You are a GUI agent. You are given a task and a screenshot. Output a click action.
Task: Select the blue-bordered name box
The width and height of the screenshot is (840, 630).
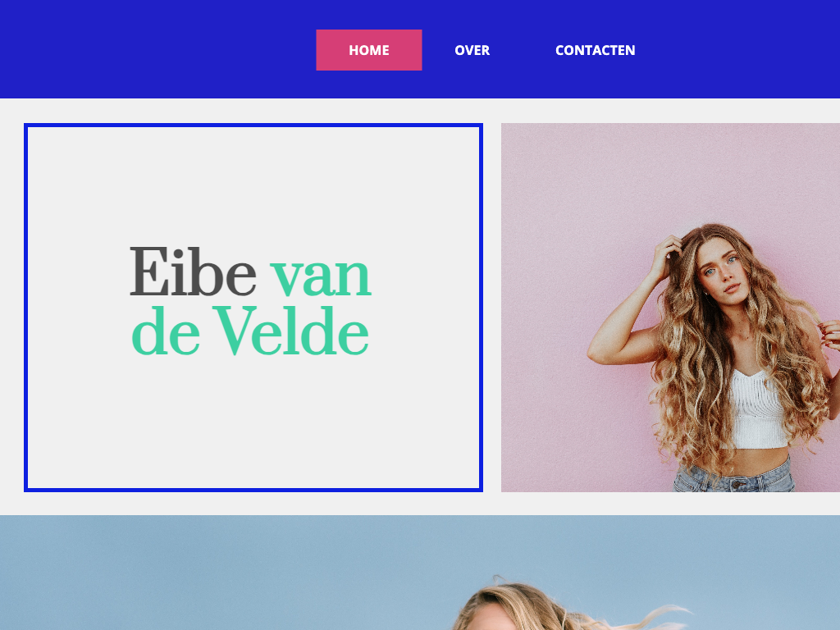(x=253, y=308)
